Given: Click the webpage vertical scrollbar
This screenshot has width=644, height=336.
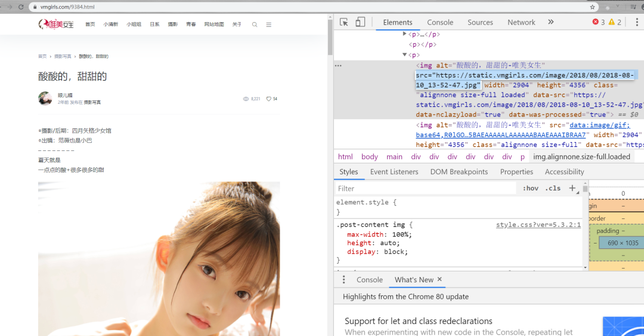Looking at the screenshot, I should click(330, 37).
